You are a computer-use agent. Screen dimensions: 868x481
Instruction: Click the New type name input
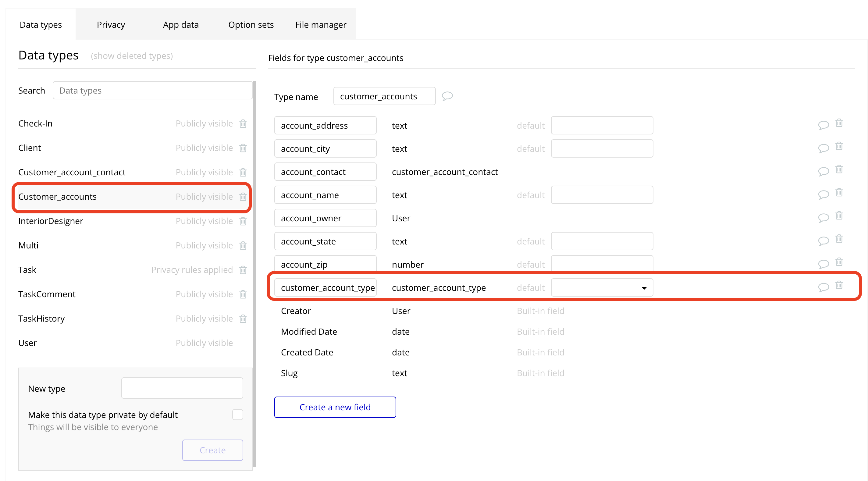pos(182,388)
